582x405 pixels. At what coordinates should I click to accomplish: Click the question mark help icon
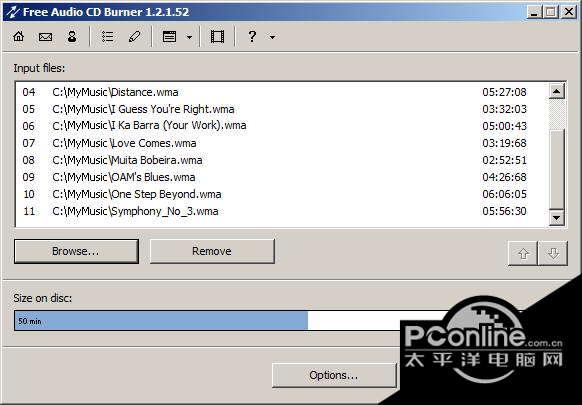pos(252,36)
